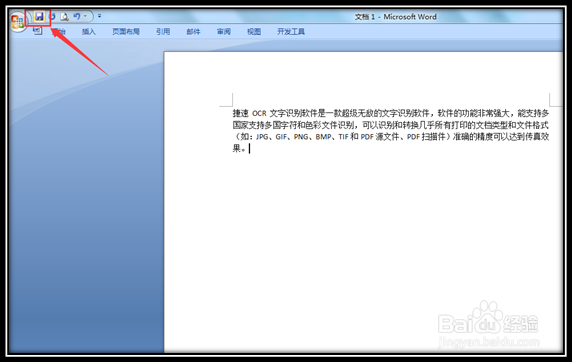Click the title text 文档 1 - Microsoft Word
The image size is (572, 362).
(396, 17)
